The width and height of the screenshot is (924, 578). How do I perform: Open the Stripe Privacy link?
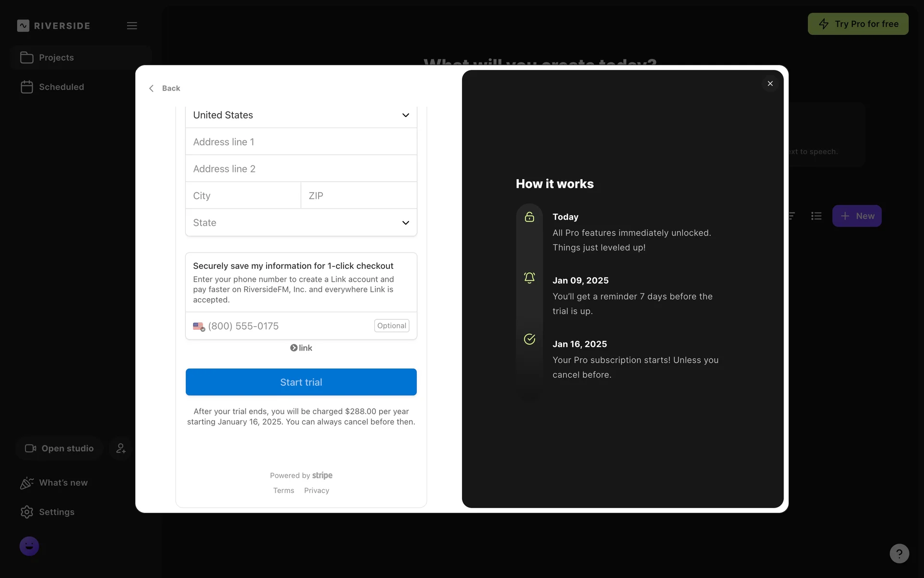[x=317, y=490]
